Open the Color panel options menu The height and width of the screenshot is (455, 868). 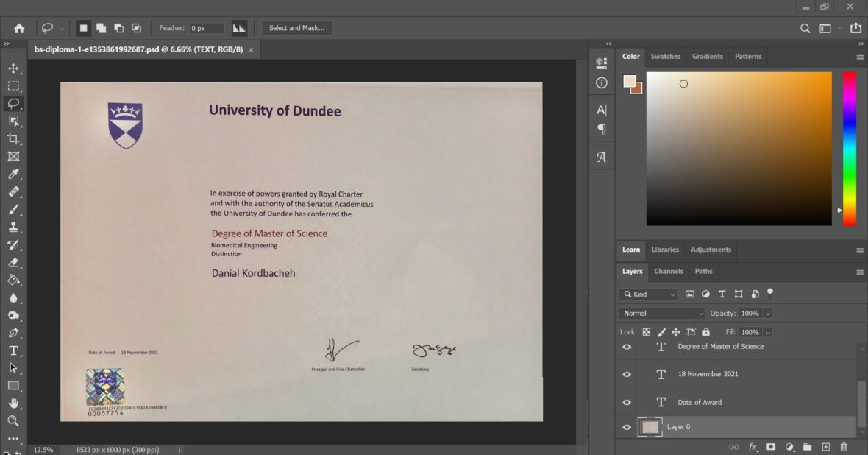[860, 57]
